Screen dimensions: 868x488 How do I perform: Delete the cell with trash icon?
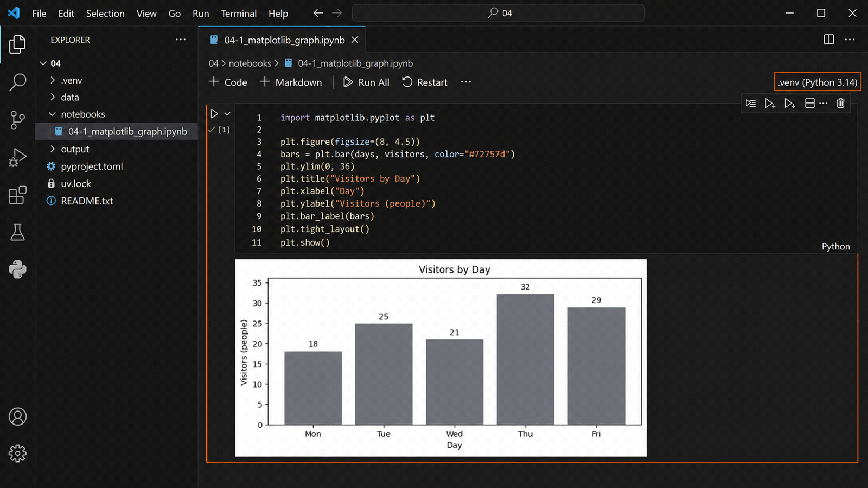click(x=840, y=103)
